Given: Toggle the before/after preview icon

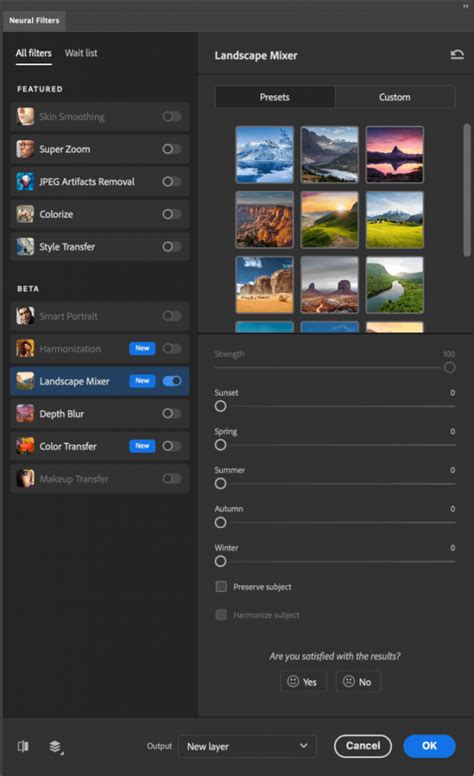Looking at the screenshot, I should point(23,746).
